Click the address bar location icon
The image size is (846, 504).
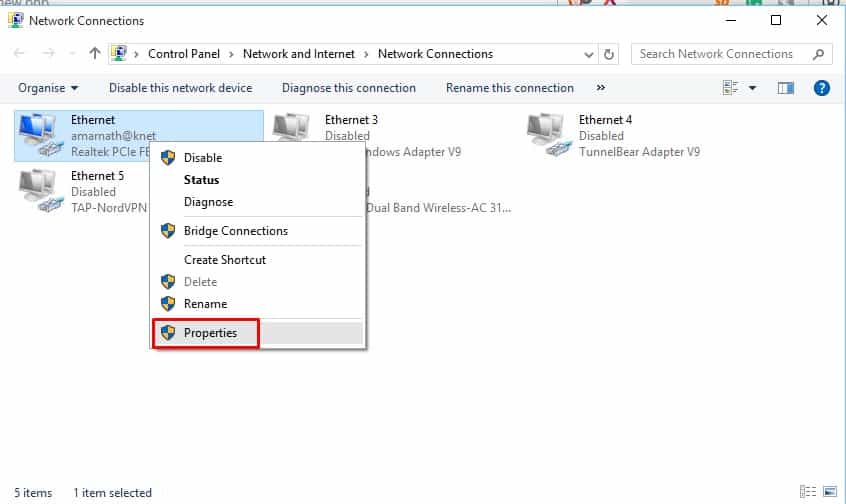click(119, 53)
